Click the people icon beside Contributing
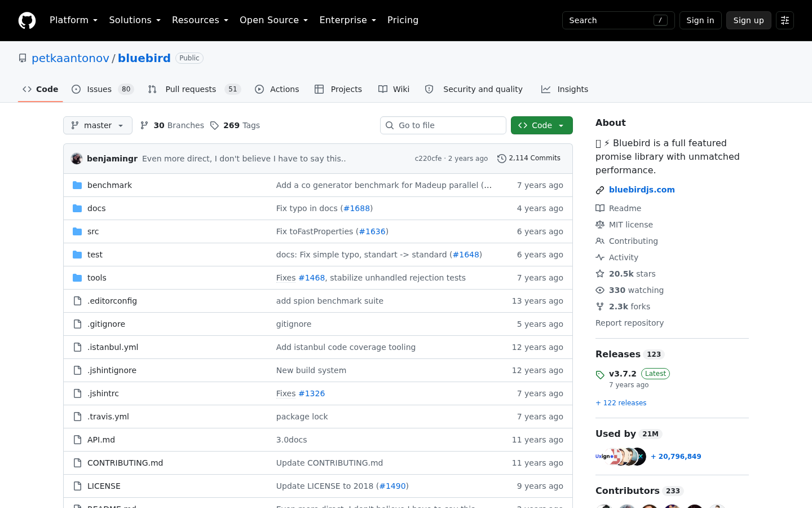Image resolution: width=812 pixels, height=508 pixels. click(x=600, y=241)
